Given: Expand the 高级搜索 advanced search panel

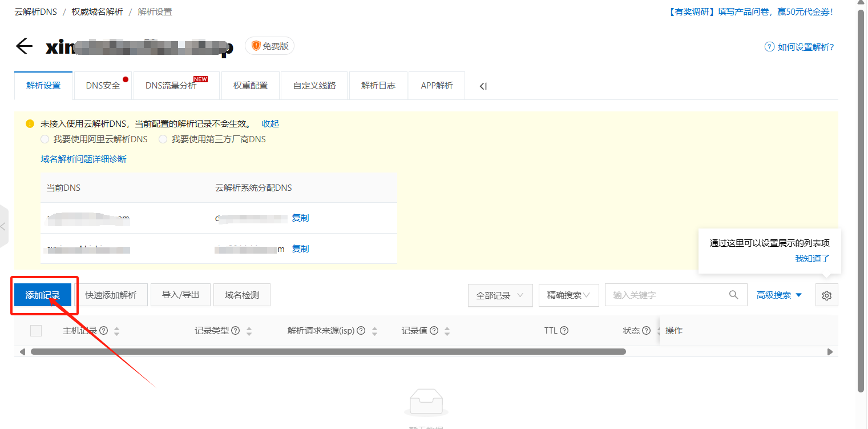Looking at the screenshot, I should pyautogui.click(x=779, y=295).
